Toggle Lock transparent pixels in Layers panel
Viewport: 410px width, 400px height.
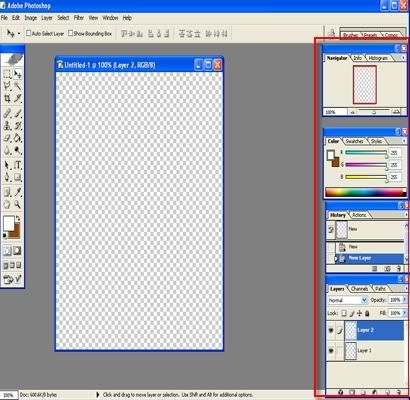pyautogui.click(x=344, y=313)
